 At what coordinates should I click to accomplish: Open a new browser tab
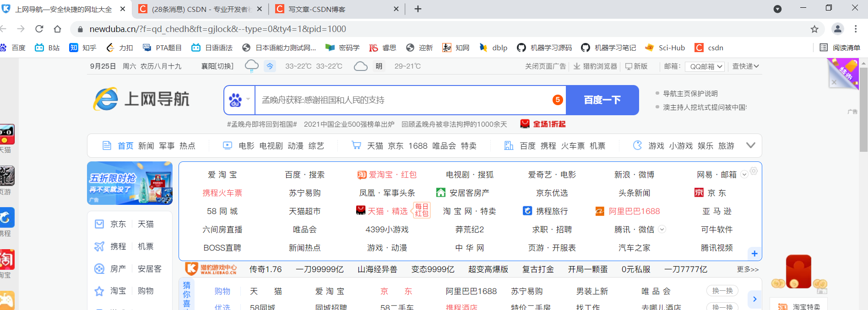[x=418, y=9]
